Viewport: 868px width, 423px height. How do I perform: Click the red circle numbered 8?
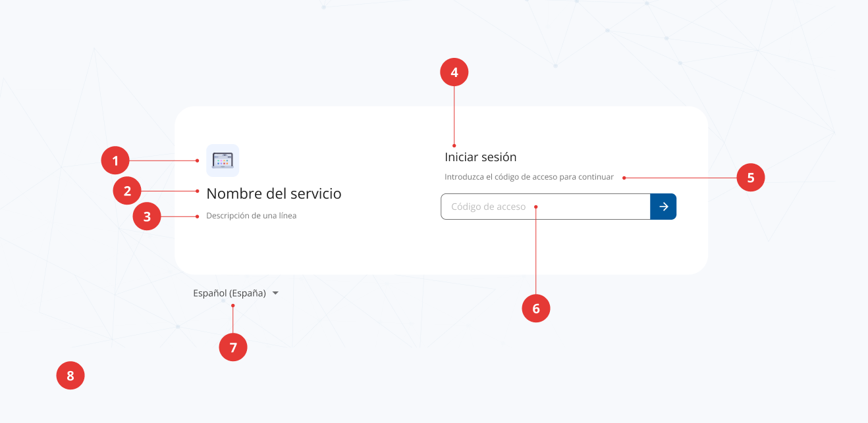pos(70,375)
